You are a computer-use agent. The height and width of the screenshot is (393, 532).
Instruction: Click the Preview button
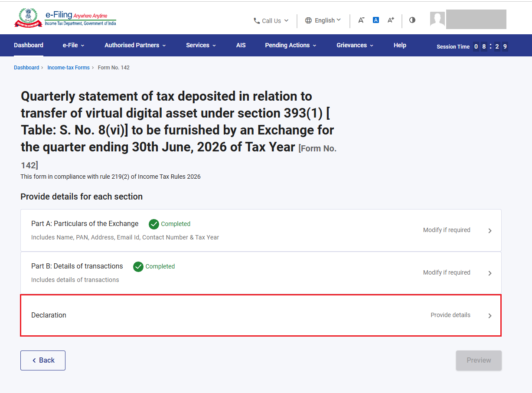click(x=479, y=360)
